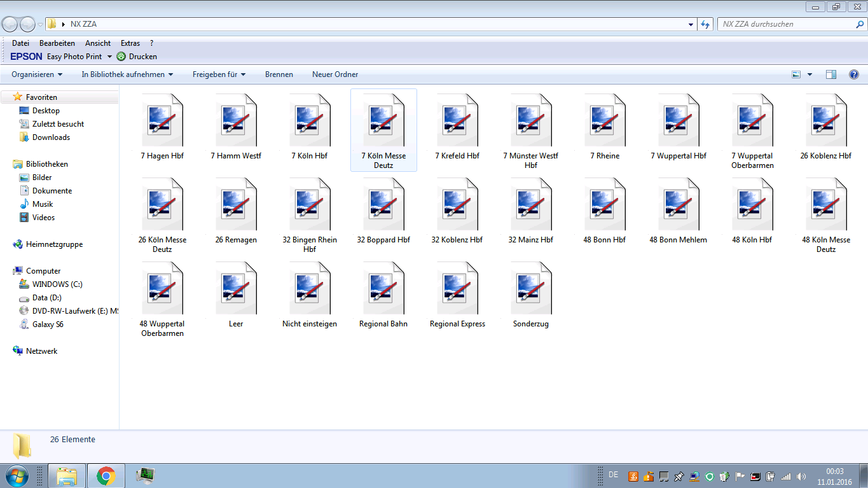Select the 7 Wuppertal Oberbarmen file icon
The height and width of the screenshot is (488, 868).
pos(752,120)
